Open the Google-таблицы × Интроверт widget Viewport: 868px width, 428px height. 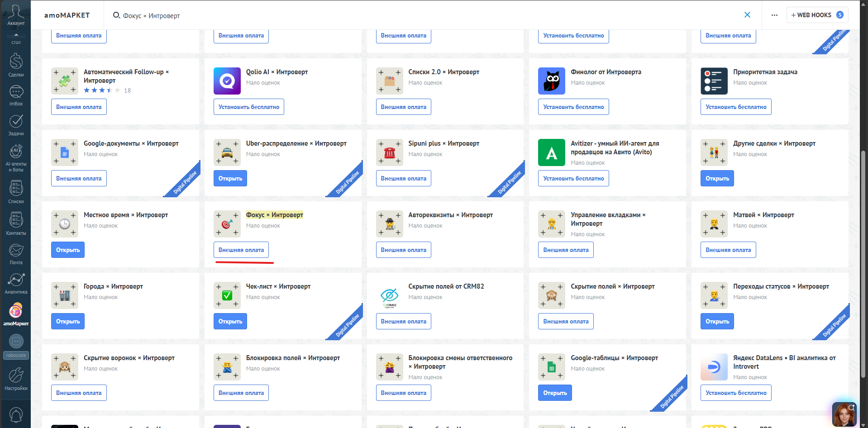(555, 393)
